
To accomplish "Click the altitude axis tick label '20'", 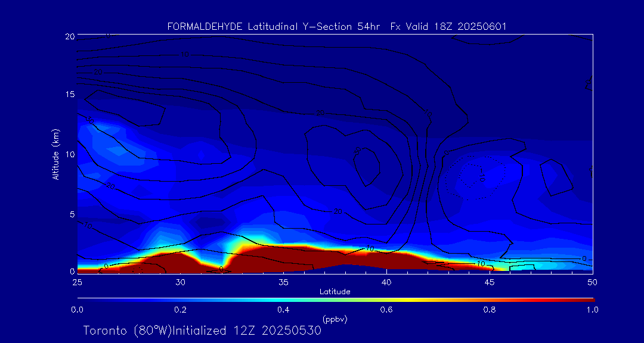I will click(x=70, y=36).
